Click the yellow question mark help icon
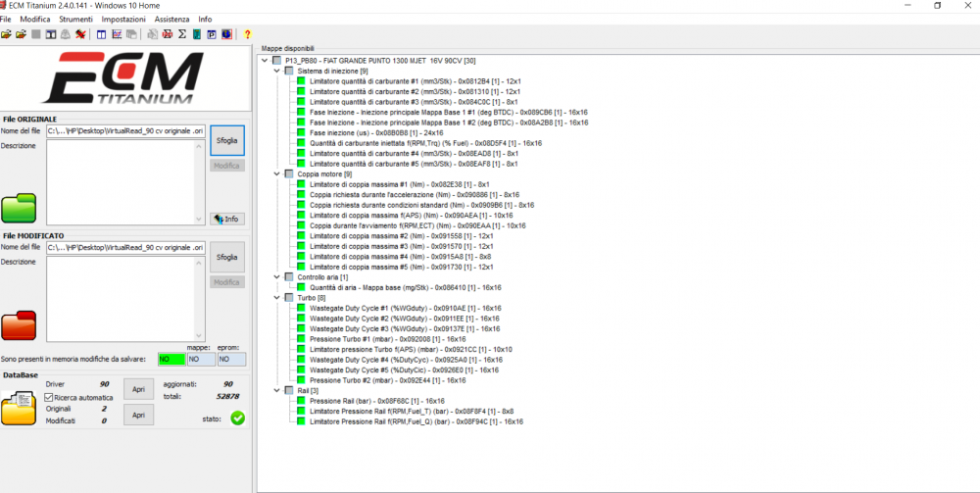 point(248,33)
